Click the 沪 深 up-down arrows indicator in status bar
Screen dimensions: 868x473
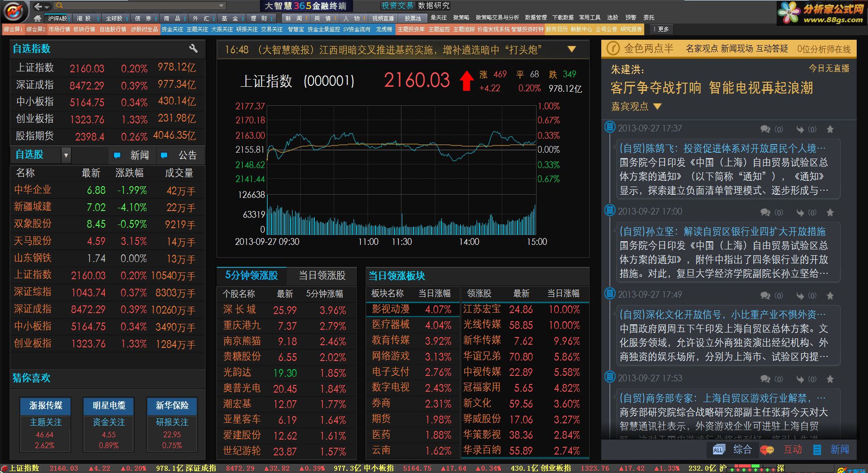point(752,469)
